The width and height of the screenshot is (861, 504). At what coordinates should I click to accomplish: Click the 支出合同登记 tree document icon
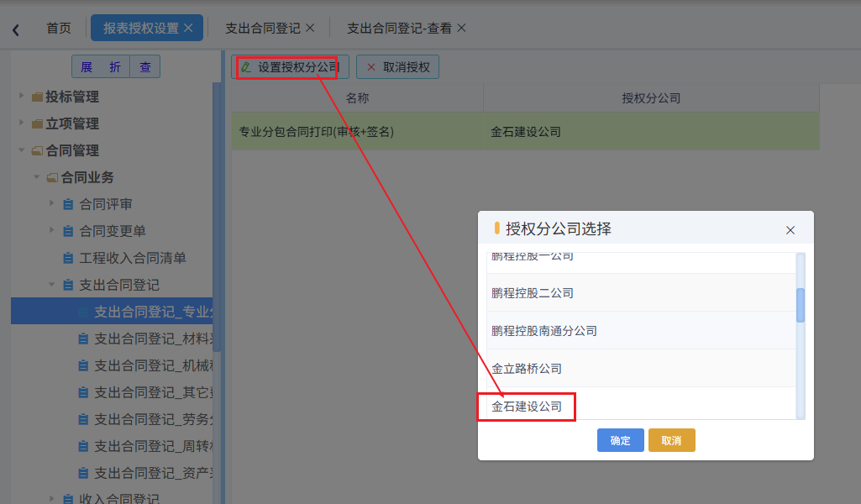coord(68,285)
